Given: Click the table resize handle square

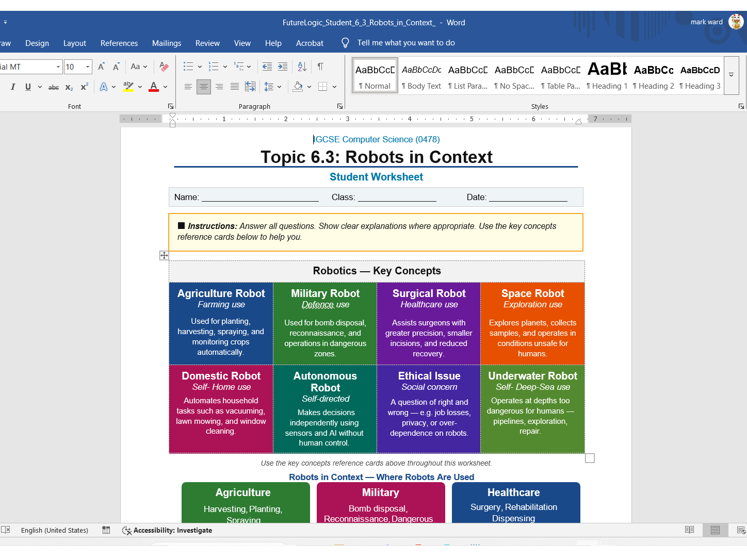Looking at the screenshot, I should pyautogui.click(x=590, y=458).
